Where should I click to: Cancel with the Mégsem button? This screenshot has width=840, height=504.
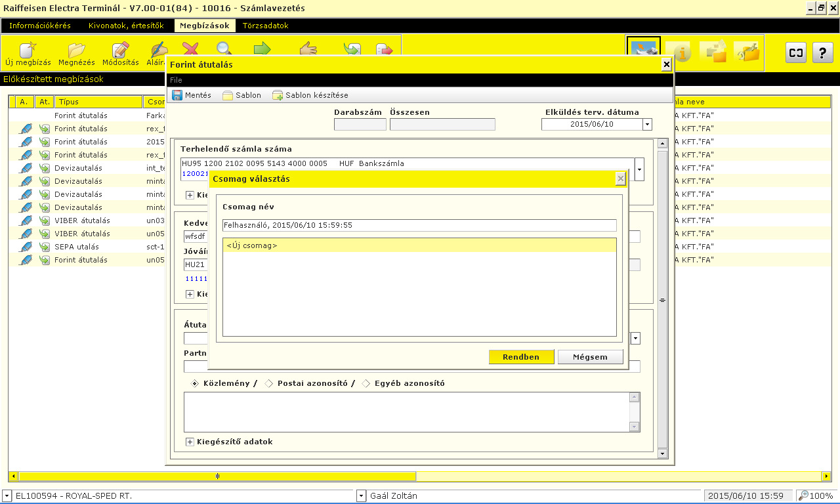pyautogui.click(x=591, y=357)
